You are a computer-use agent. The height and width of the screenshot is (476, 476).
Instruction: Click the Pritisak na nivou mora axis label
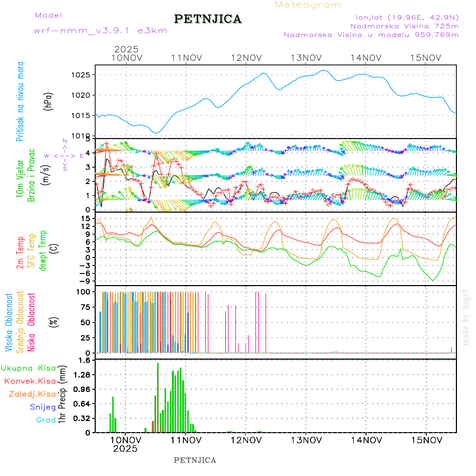pos(20,102)
